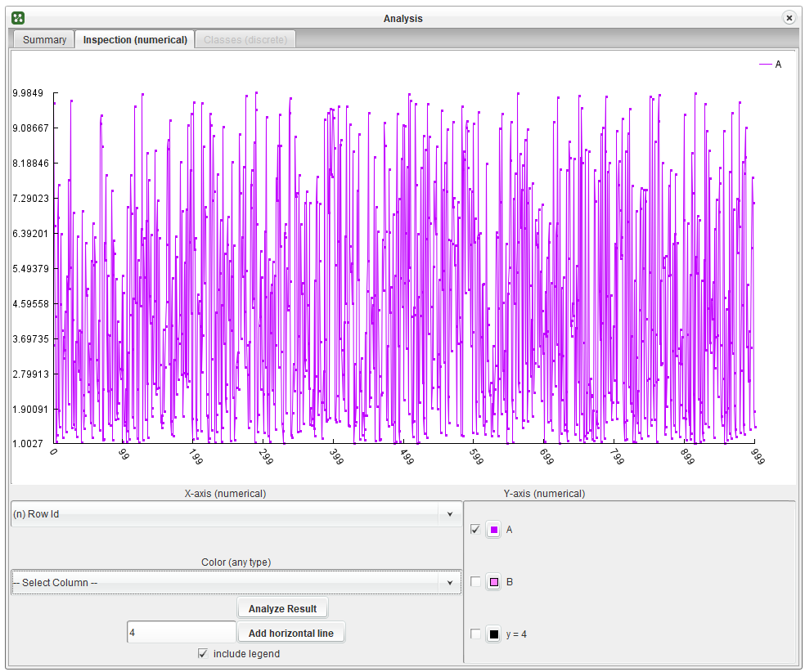This screenshot has height=672, width=805.
Task: Click the 499 x-axis tick label
Action: (x=407, y=456)
